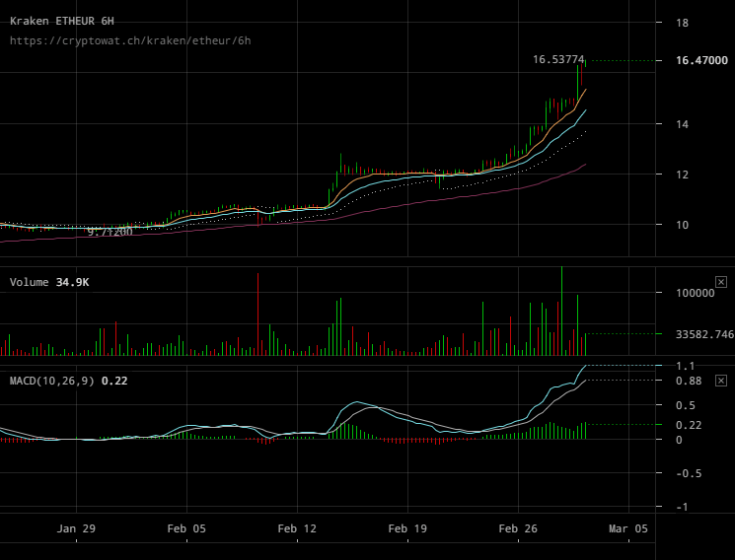Image resolution: width=735 pixels, height=560 pixels.
Task: Click the MACD histogram value 0.22
Action: (x=689, y=425)
